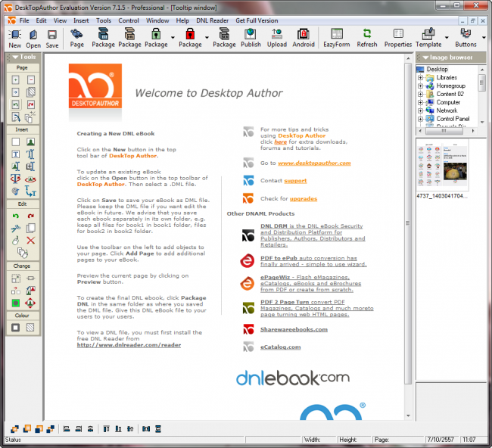
Task: Click the copy pages icon beside scissors
Action: coord(30,228)
